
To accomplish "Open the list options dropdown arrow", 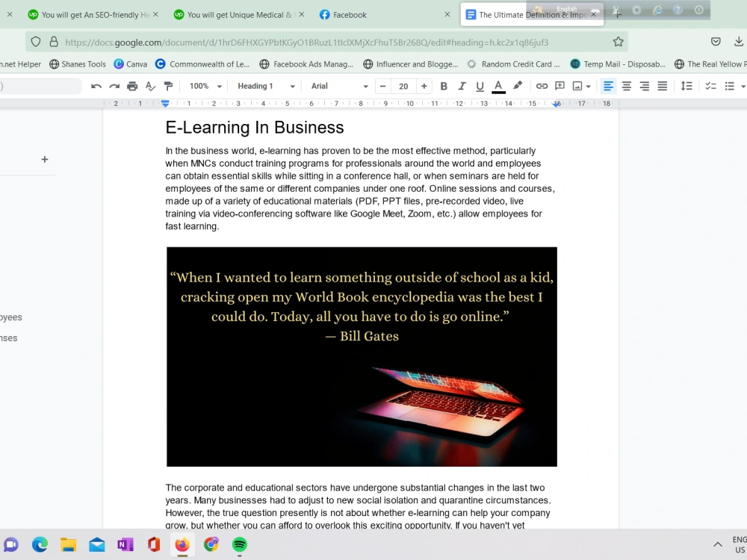I will click(x=743, y=87).
